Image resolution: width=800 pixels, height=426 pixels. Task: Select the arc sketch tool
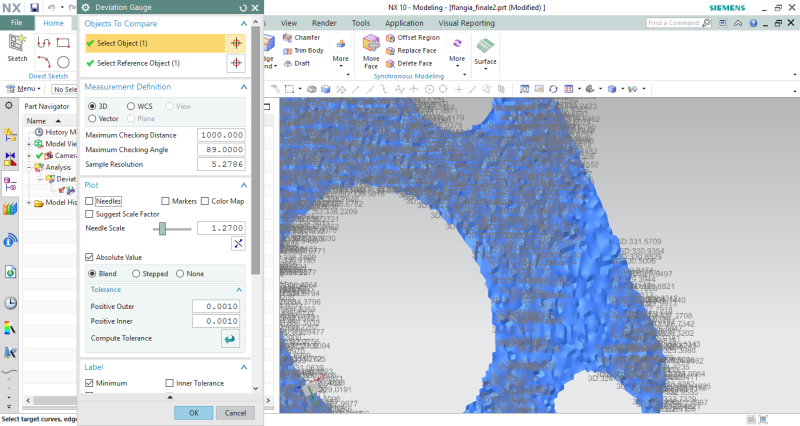tap(44, 62)
